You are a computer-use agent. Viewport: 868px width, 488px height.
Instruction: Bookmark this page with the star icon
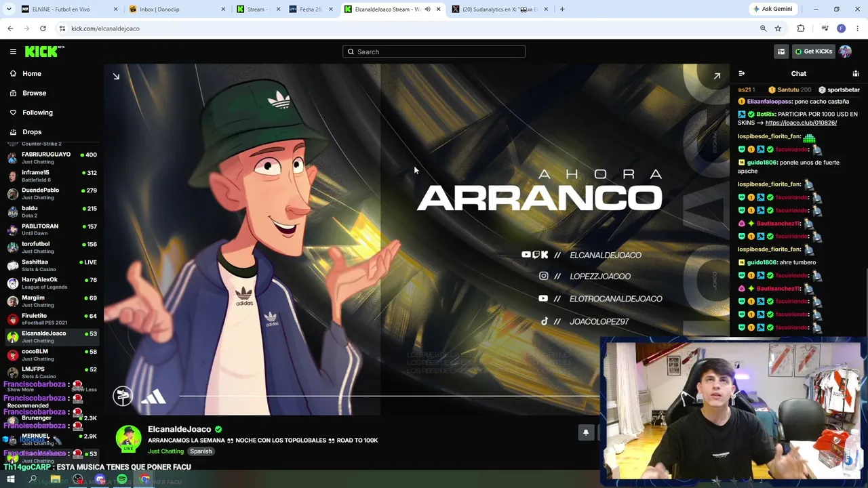click(778, 28)
